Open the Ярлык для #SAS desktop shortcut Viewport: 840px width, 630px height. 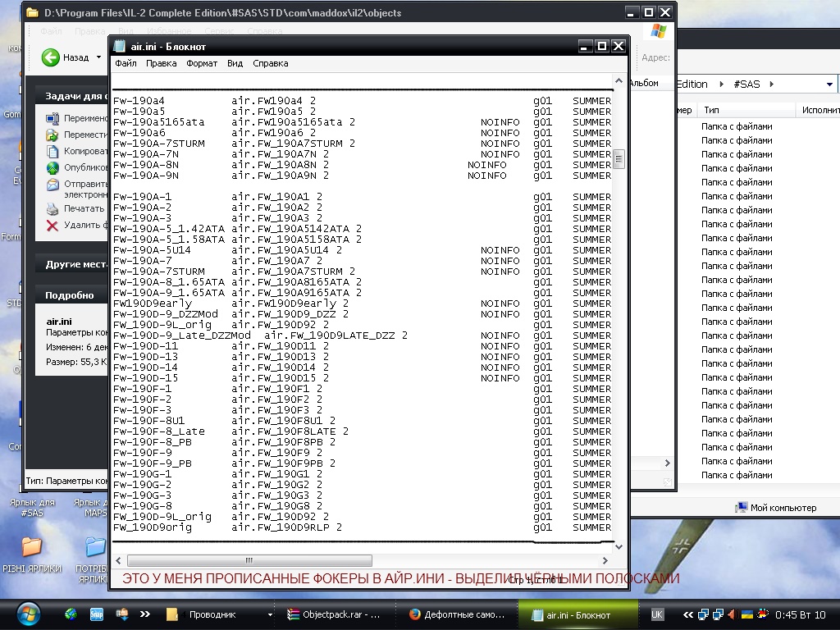32,507
